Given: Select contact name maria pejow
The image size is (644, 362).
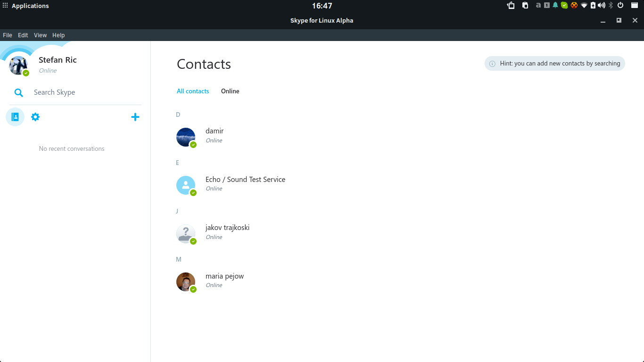Looking at the screenshot, I should pos(224,276).
